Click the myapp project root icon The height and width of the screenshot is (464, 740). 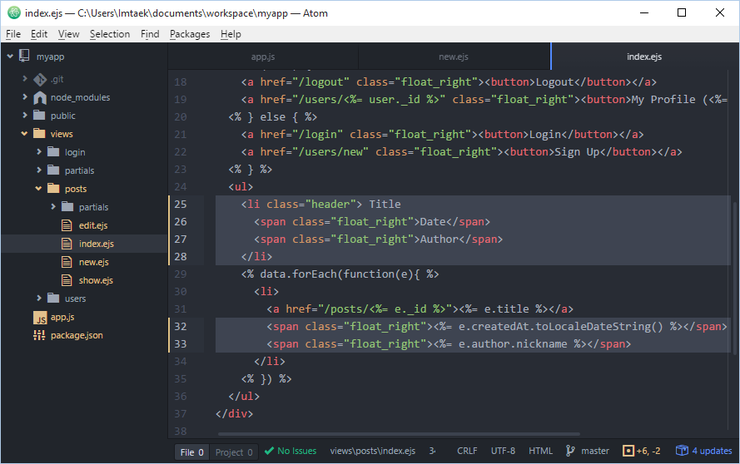pyautogui.click(x=24, y=56)
